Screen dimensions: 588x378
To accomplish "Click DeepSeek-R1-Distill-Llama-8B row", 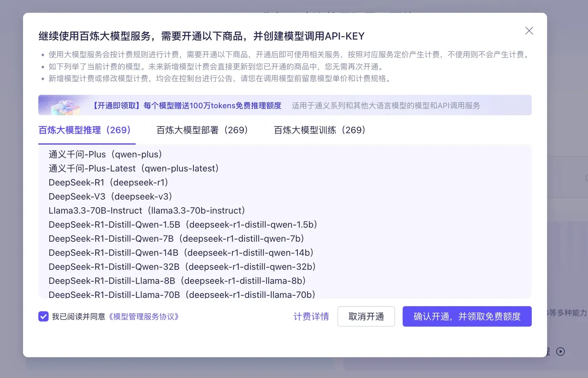I will [177, 281].
